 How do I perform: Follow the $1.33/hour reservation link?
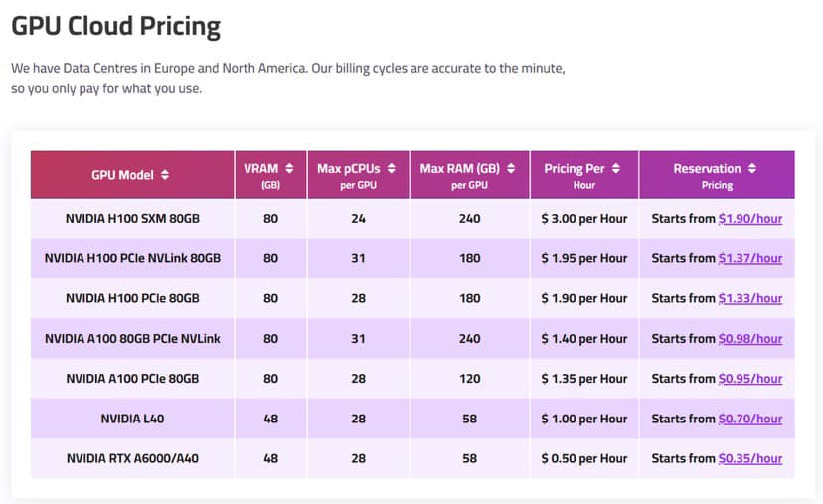(x=750, y=298)
